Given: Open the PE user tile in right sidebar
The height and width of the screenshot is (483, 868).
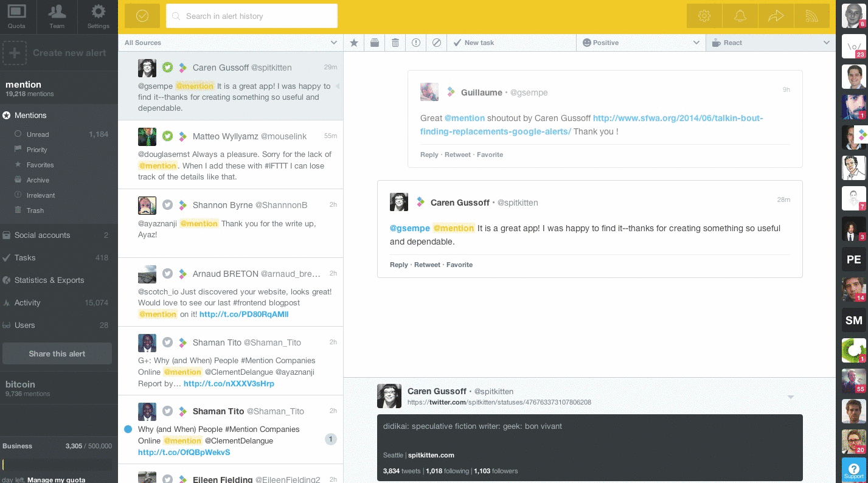Looking at the screenshot, I should click(x=853, y=259).
